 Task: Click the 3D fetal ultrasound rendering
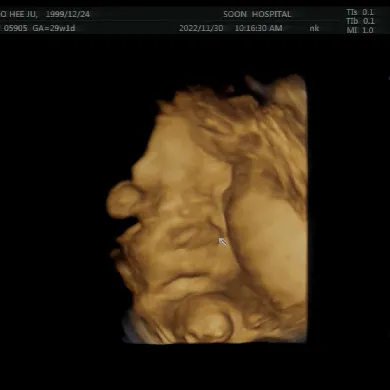pos(207,209)
